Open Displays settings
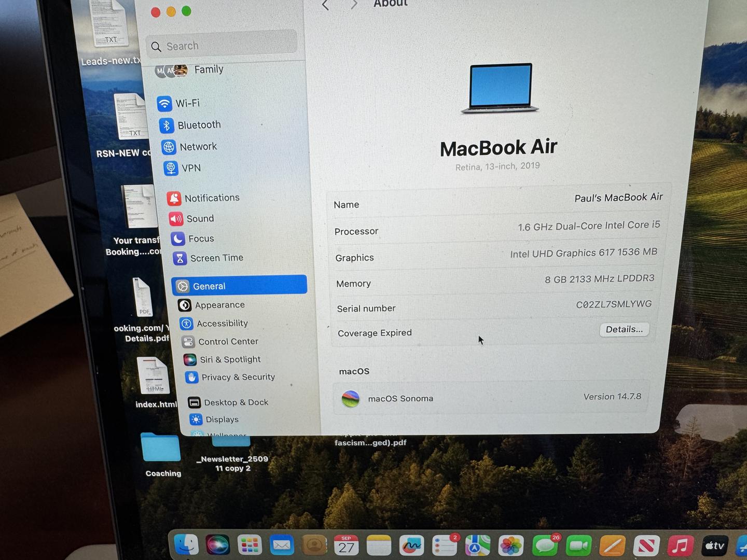747x560 pixels. [x=214, y=419]
